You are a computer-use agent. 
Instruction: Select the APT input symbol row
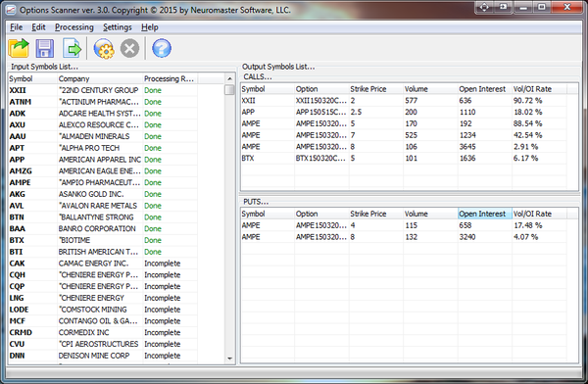[103, 148]
